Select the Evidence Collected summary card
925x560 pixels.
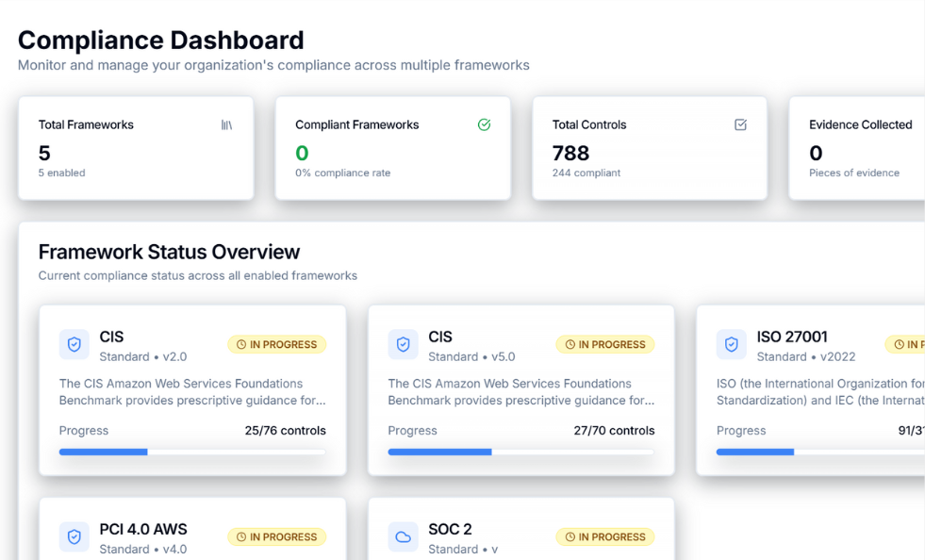(x=856, y=148)
